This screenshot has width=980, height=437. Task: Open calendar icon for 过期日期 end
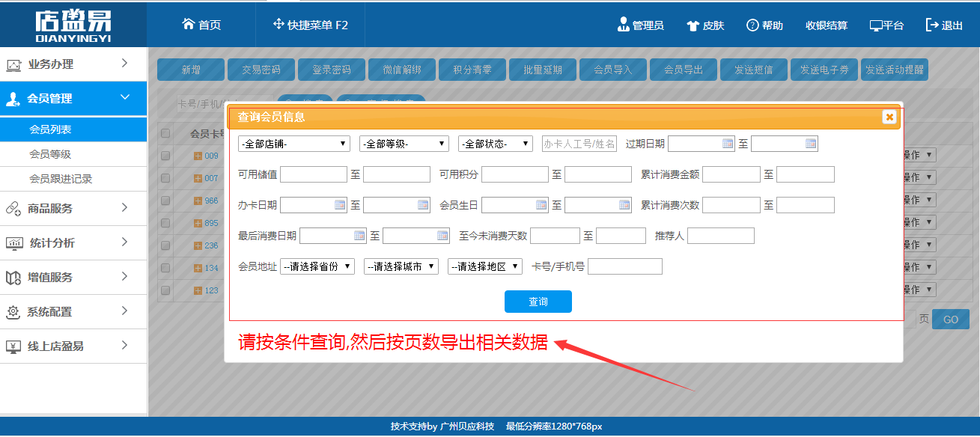pyautogui.click(x=811, y=144)
